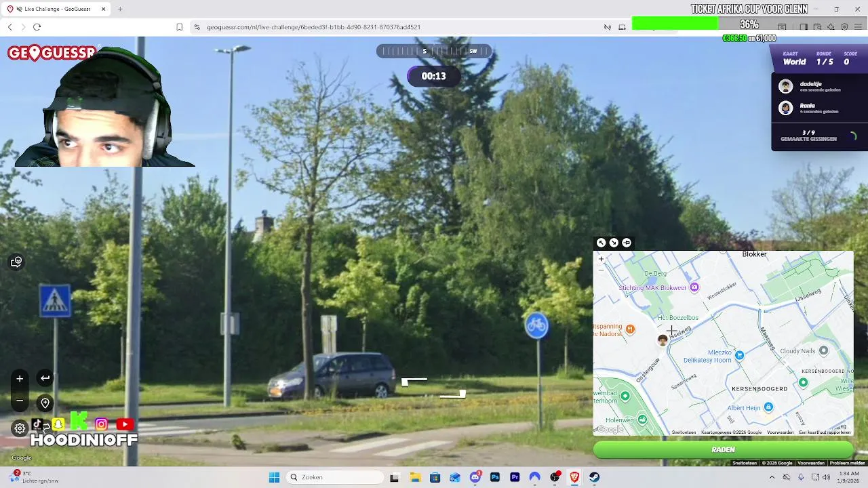Click the KERSENBOOGERD label on the map
The width and height of the screenshot is (868, 488).
pyautogui.click(x=759, y=389)
